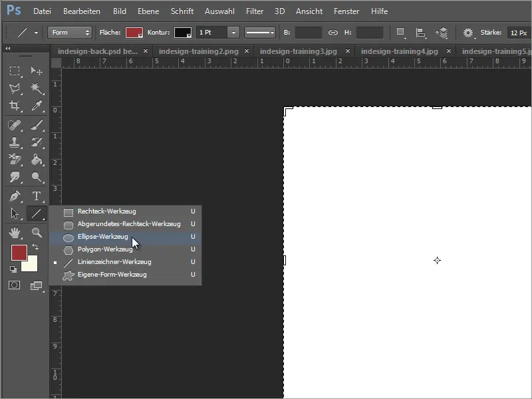Open the 3D menu
This screenshot has width=532, height=399.
coord(279,11)
